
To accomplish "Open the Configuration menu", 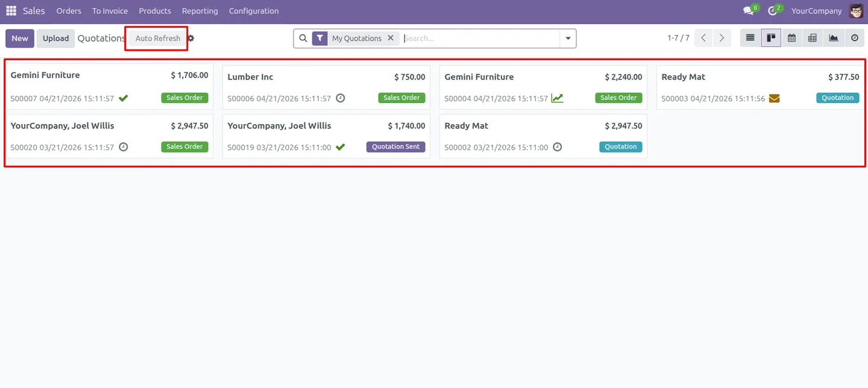I will coord(254,11).
